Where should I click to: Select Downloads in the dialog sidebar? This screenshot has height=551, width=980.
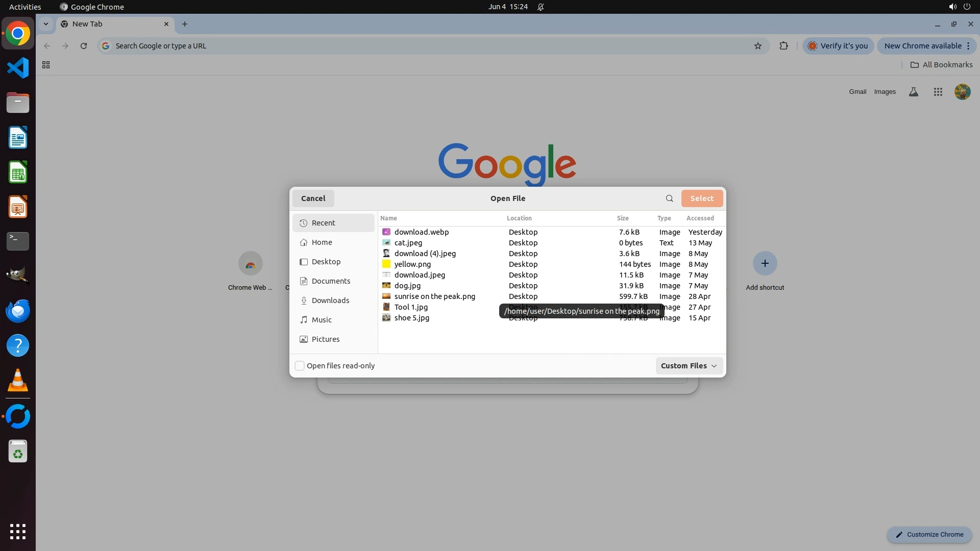click(330, 300)
